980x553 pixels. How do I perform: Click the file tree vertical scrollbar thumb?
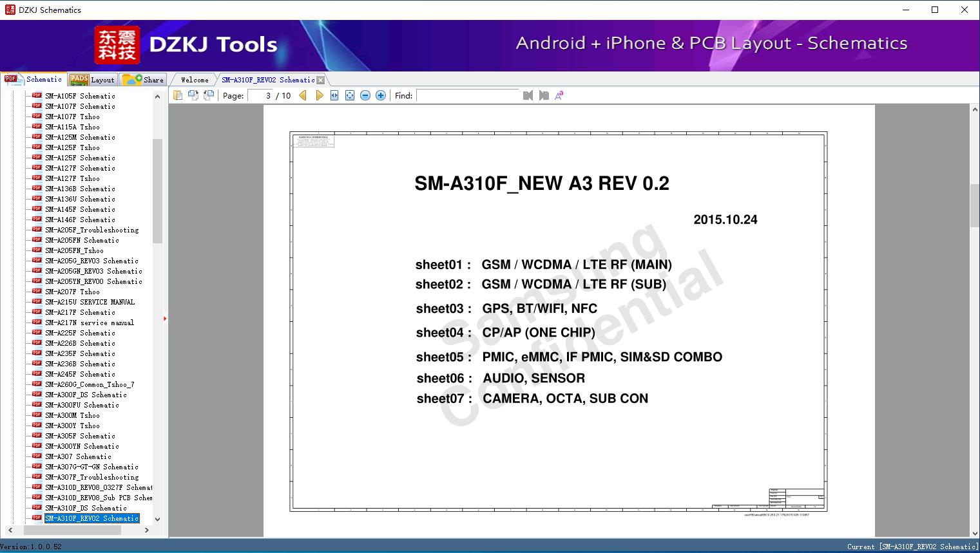157,191
